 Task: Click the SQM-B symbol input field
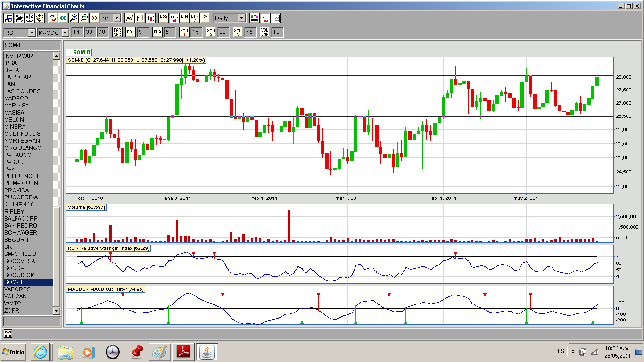31,45
